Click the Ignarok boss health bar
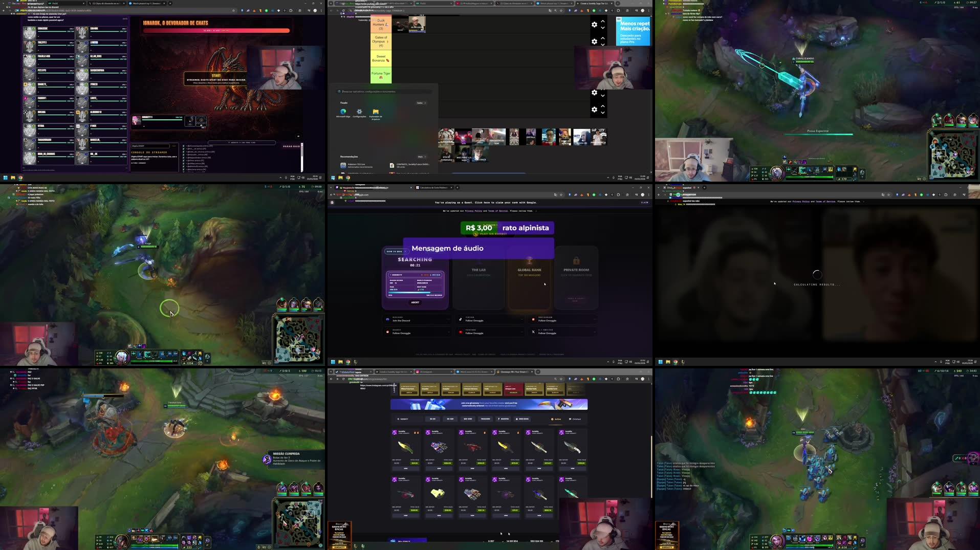The height and width of the screenshot is (550, 980). click(x=216, y=31)
